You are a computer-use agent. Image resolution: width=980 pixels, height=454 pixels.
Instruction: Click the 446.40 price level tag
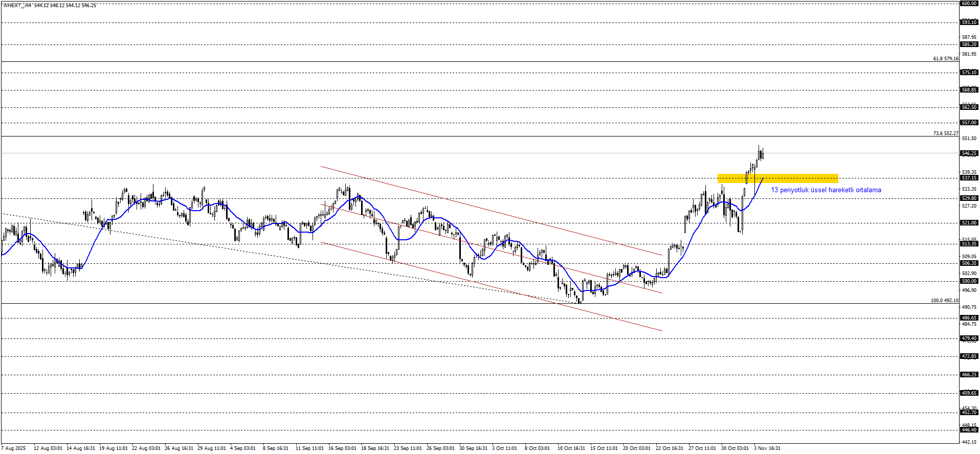[x=969, y=430]
